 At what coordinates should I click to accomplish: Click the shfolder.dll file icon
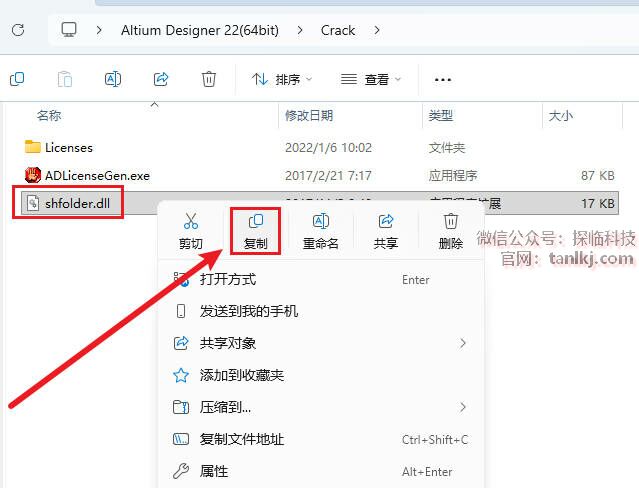coord(33,203)
